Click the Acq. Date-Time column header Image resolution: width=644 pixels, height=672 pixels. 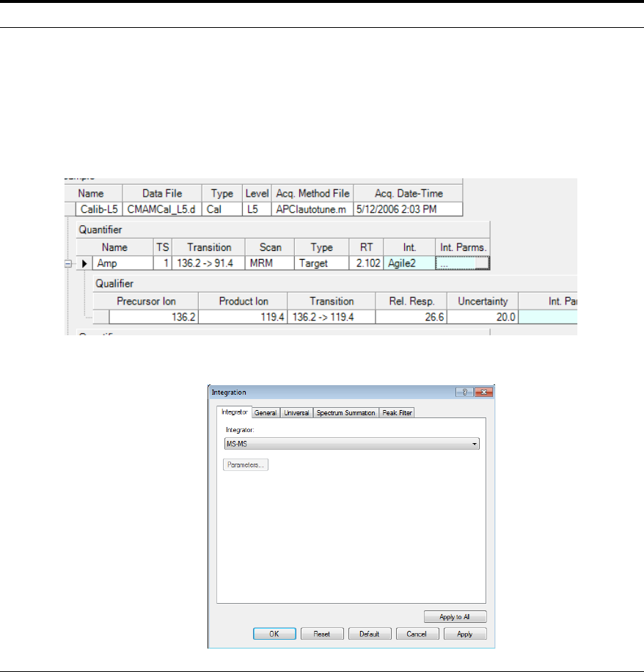coord(409,193)
